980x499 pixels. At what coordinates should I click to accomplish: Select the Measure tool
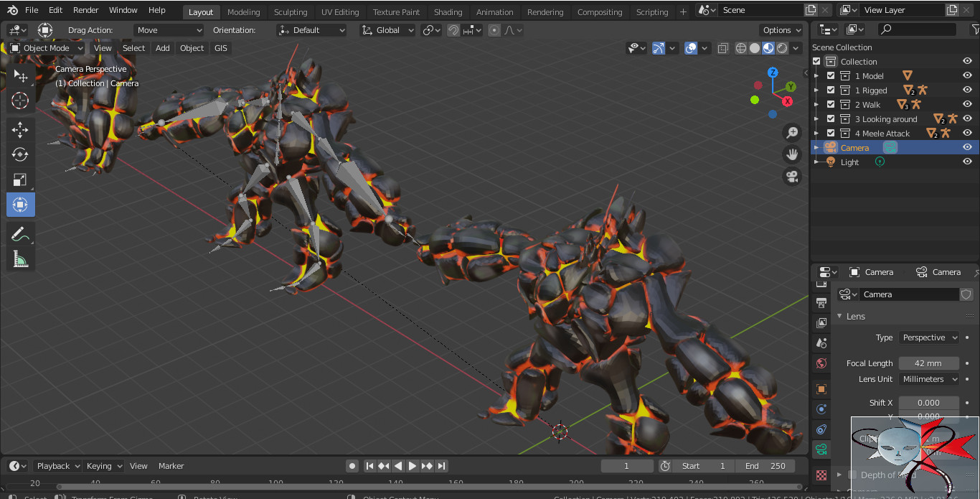pos(20,258)
